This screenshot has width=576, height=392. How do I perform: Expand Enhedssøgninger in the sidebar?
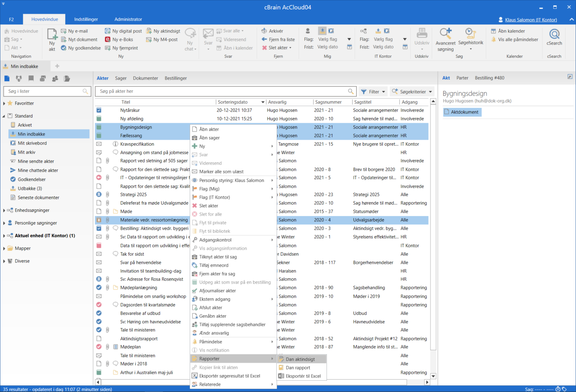click(4, 210)
